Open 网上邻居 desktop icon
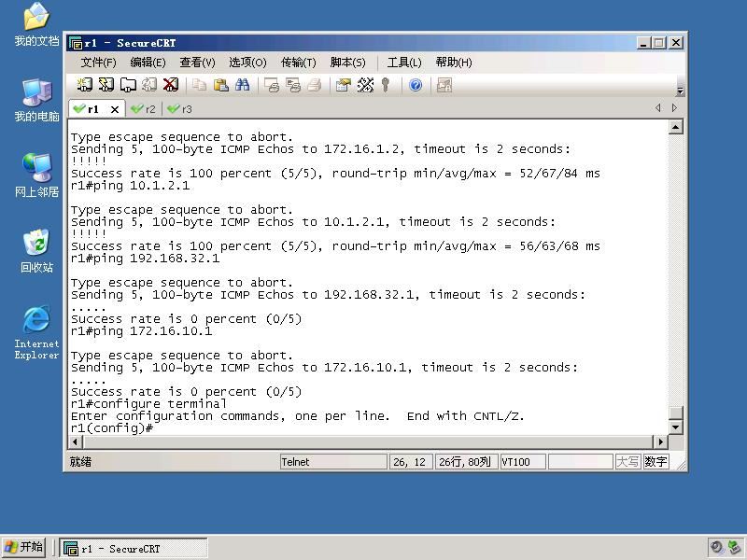Viewport: 747px width, 560px height. point(36,175)
